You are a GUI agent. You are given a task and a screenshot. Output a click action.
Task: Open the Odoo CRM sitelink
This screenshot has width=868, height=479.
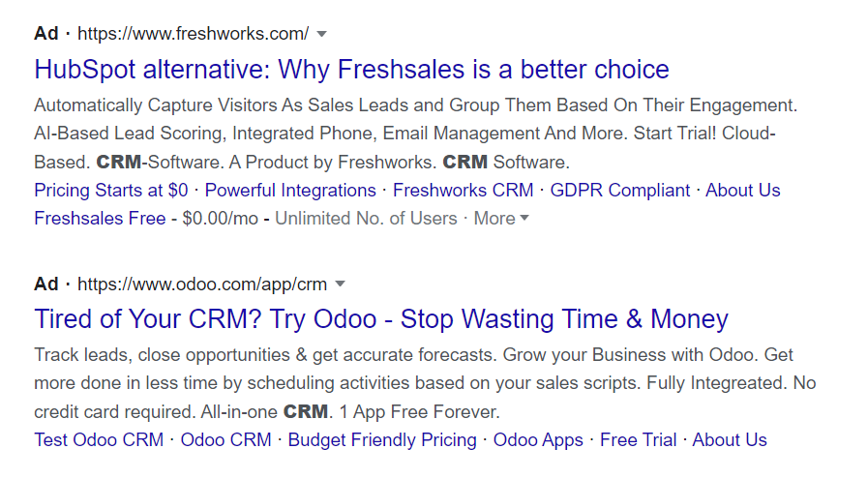point(225,440)
